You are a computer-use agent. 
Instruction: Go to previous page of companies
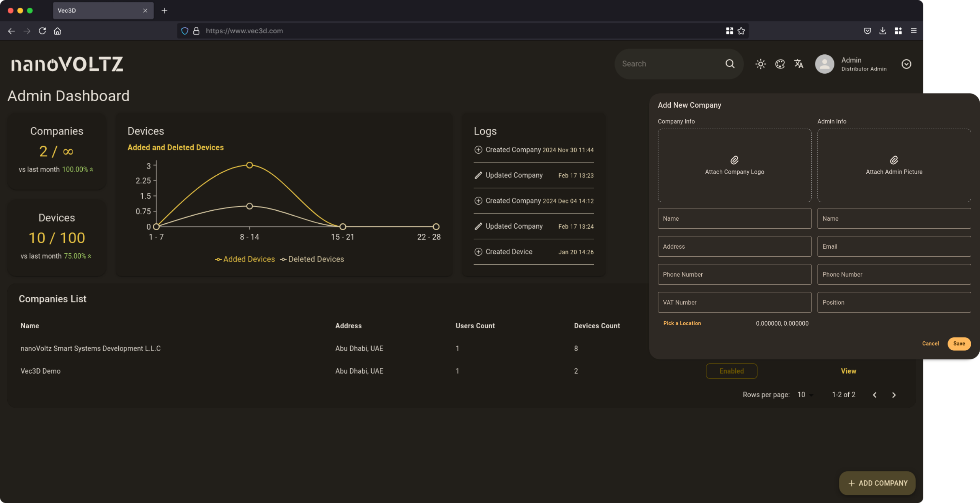click(x=874, y=395)
